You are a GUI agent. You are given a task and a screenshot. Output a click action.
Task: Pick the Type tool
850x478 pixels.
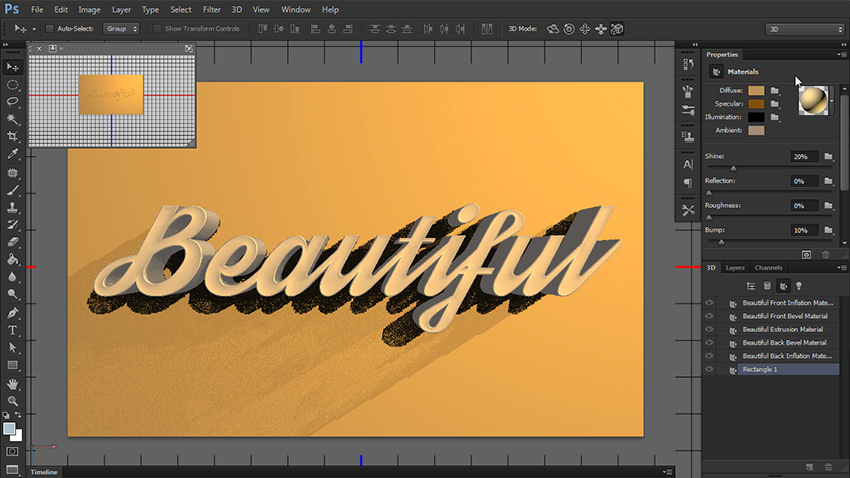13,329
